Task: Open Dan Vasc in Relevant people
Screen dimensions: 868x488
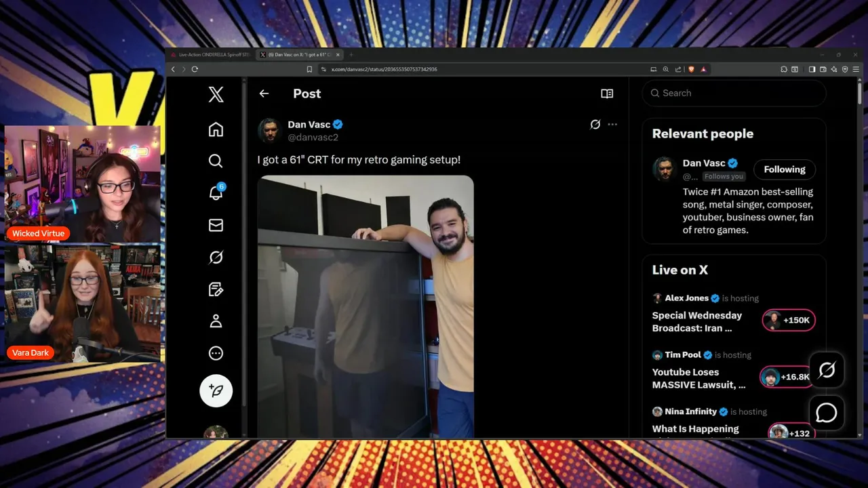Action: click(x=704, y=163)
